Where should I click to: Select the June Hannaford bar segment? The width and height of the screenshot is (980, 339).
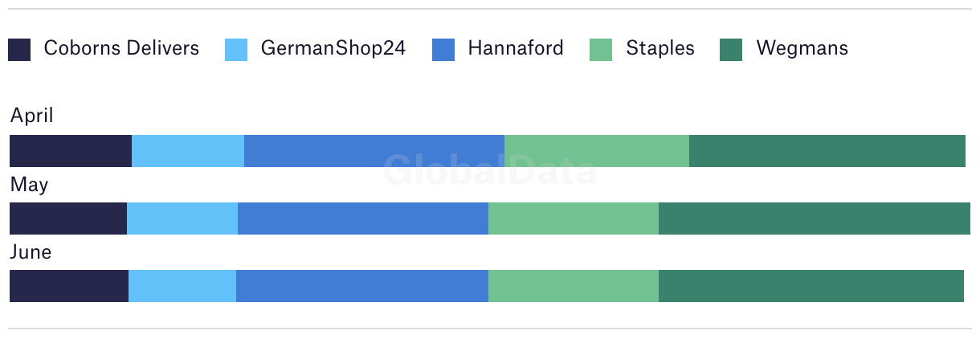(362, 286)
